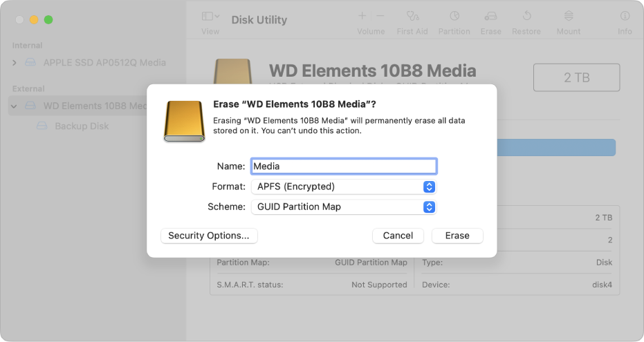Click the disk4 device value
The image size is (644, 342).
pos(602,285)
